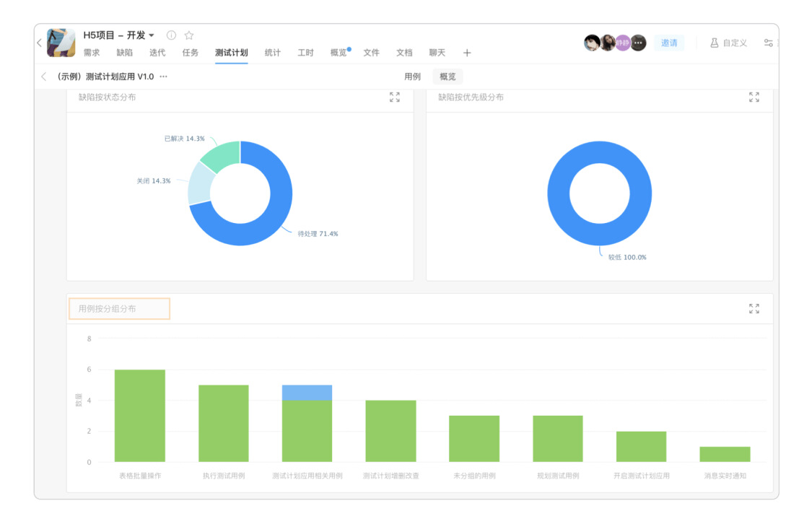Switch to the 用例 view

[412, 77]
